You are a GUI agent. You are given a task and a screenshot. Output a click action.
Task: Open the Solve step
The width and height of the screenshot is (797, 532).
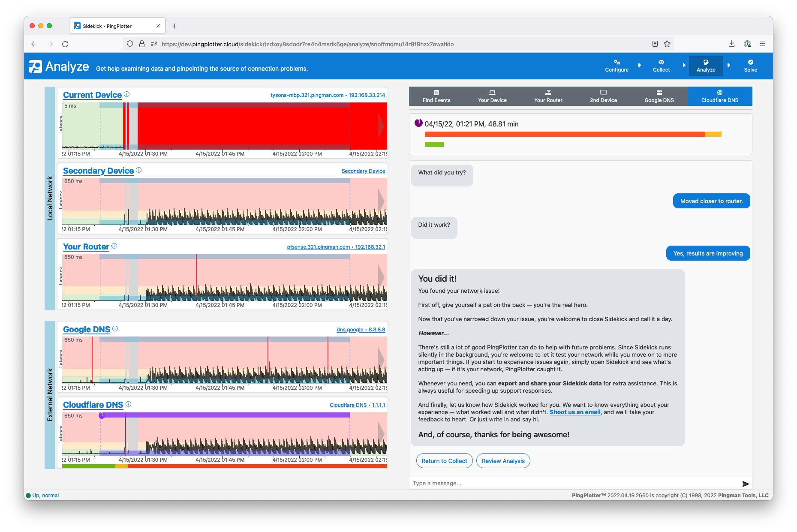point(750,66)
